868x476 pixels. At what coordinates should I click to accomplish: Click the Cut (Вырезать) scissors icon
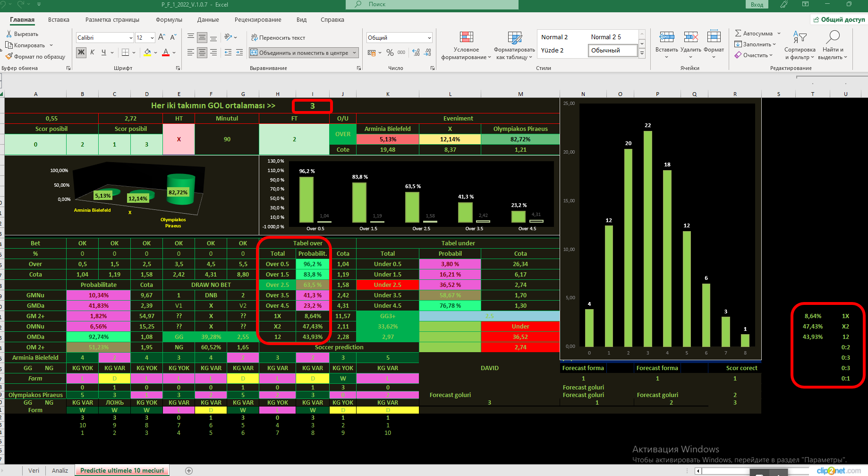(x=9, y=34)
